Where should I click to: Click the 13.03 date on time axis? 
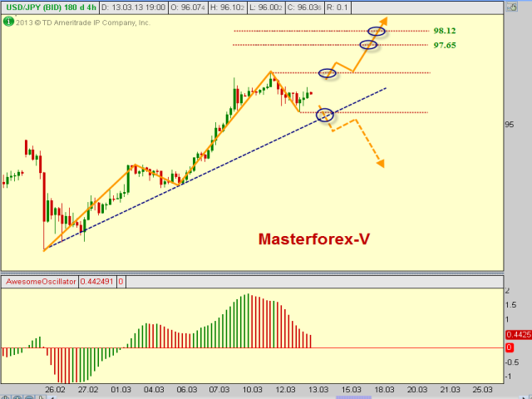(x=318, y=390)
